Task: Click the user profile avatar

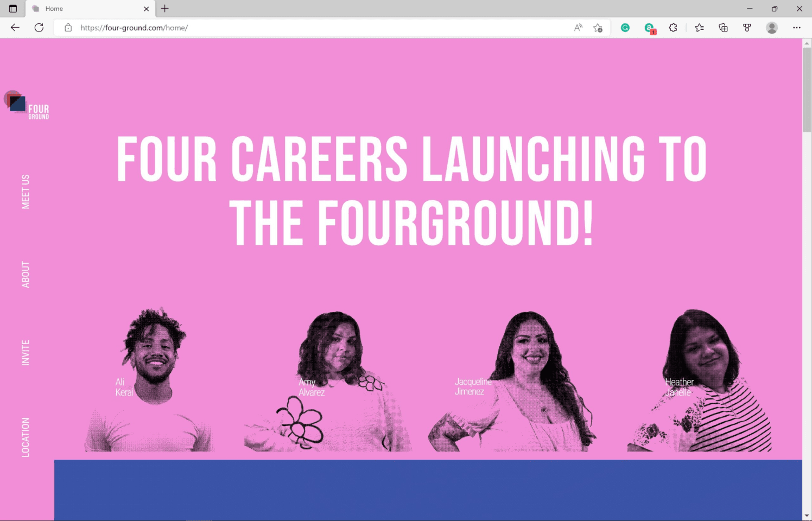Action: pos(772,28)
